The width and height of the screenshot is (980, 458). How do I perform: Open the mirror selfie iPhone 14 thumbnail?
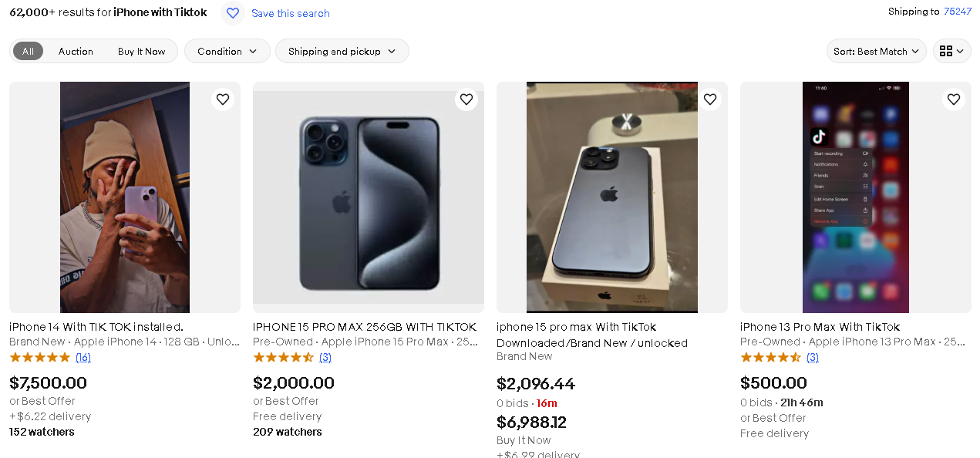[x=125, y=197]
